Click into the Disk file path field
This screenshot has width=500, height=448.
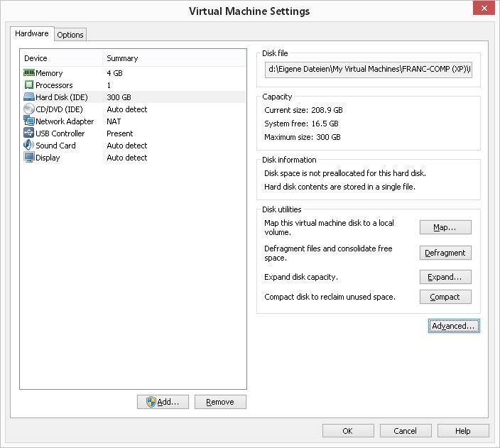tap(369, 70)
